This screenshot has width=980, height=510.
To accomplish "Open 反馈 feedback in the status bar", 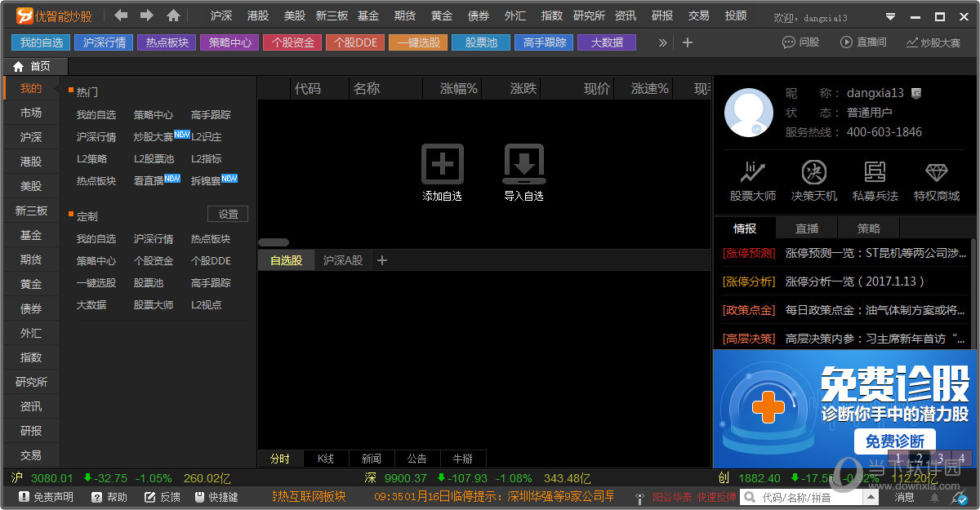I will (162, 497).
